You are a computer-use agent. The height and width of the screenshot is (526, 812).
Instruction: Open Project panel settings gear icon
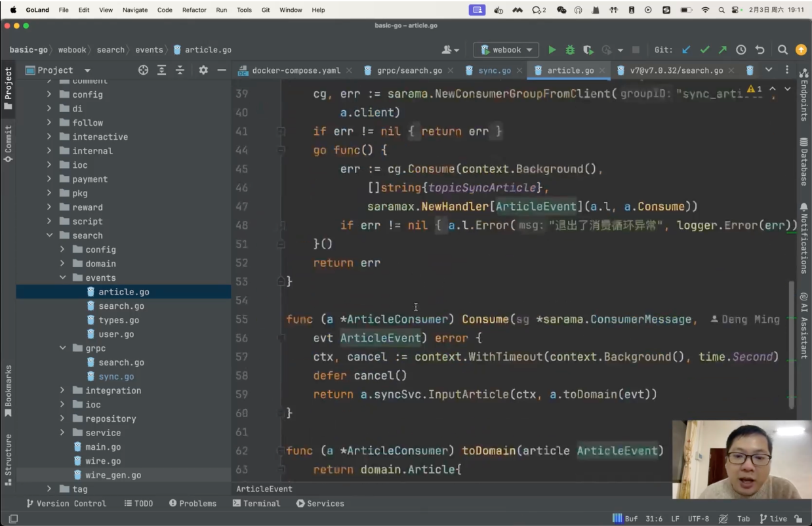click(x=203, y=70)
